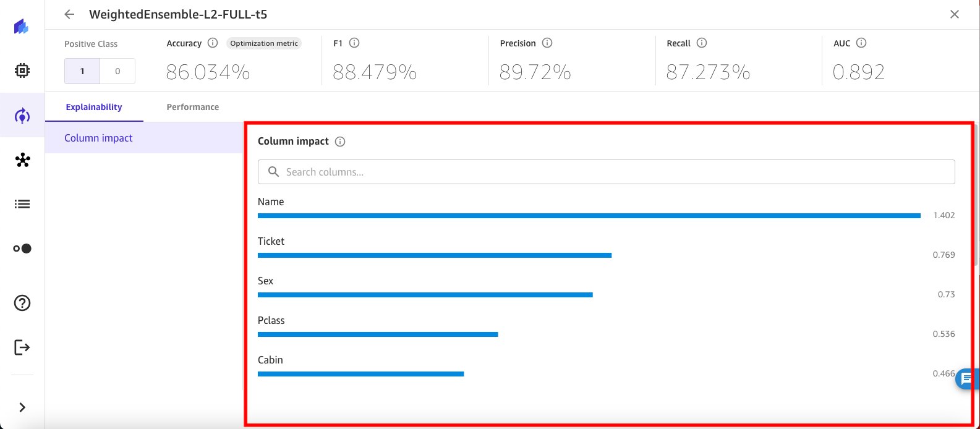Click the 87.273% recall value
Viewport: 980px width, 429px height.
tap(709, 72)
